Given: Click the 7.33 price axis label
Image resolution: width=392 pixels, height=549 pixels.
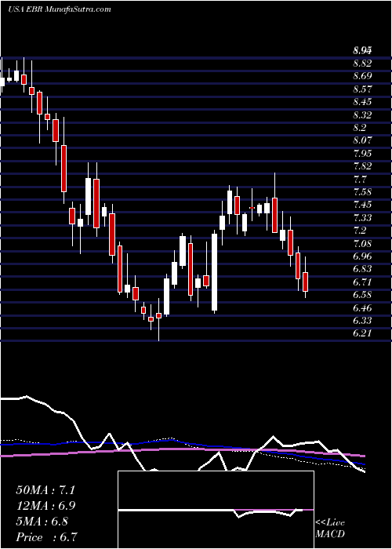Looking at the screenshot, I should 362,218.
